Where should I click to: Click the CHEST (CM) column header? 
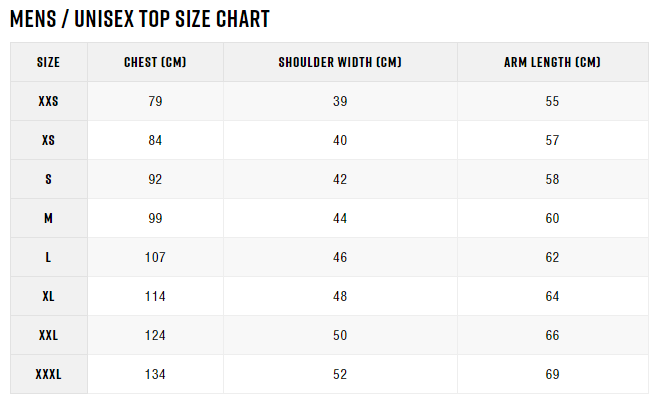155,62
